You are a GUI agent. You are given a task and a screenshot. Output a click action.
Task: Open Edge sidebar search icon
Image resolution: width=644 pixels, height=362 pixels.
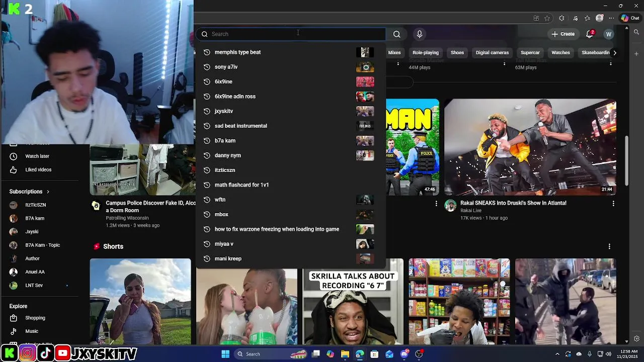point(636,32)
